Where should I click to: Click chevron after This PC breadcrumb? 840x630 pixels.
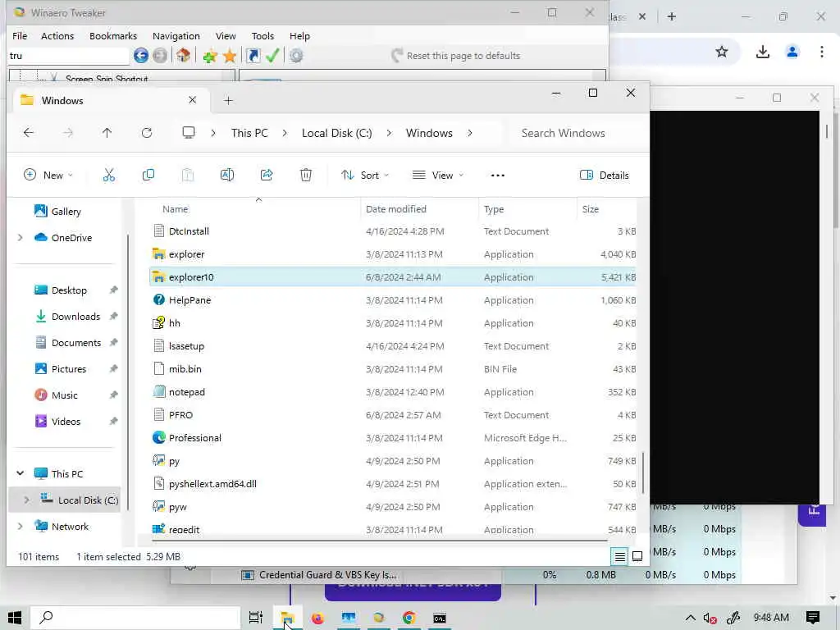(x=285, y=133)
